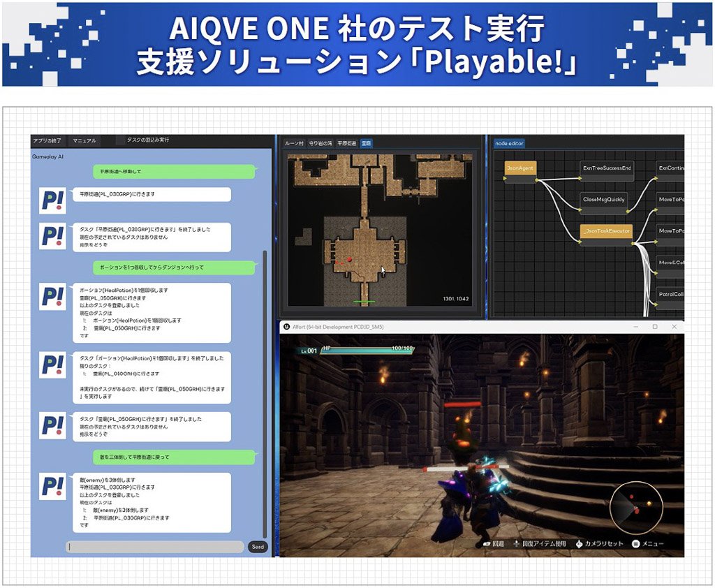Open the マニュアル button
The width and height of the screenshot is (715, 588).
[84, 140]
